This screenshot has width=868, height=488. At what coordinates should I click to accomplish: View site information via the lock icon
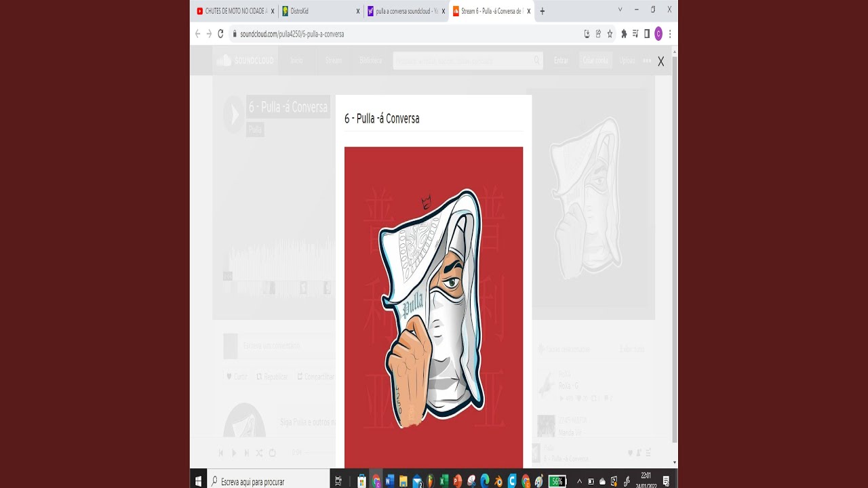[235, 33]
